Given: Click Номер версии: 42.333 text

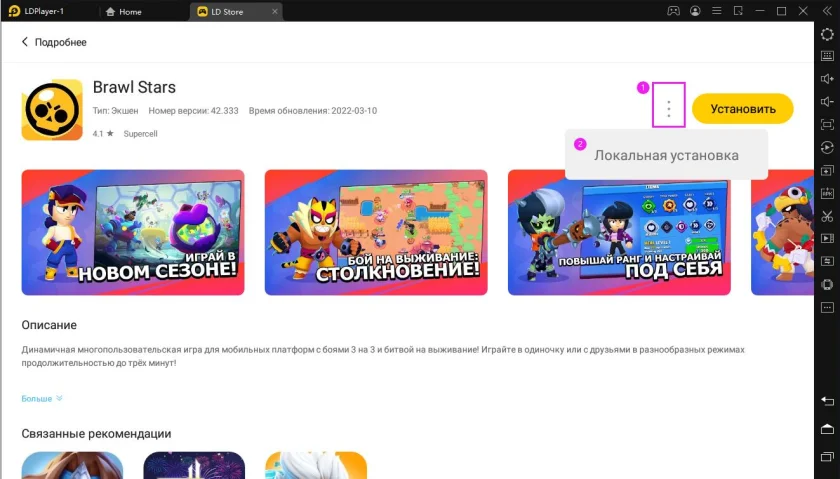Looking at the screenshot, I should coord(193,110).
